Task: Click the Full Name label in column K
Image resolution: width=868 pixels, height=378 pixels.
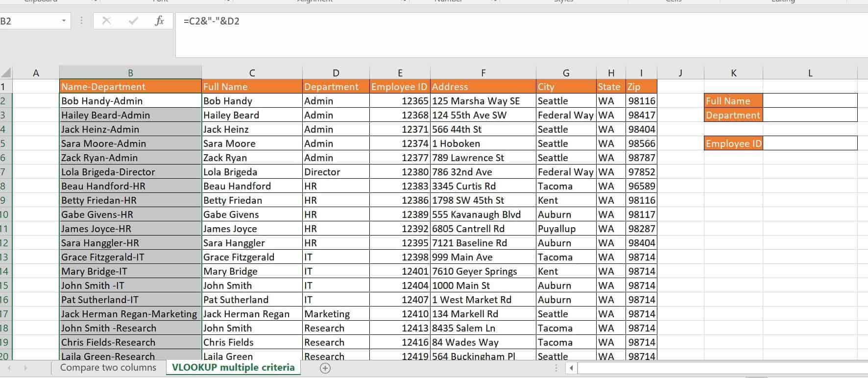Action: click(x=733, y=101)
